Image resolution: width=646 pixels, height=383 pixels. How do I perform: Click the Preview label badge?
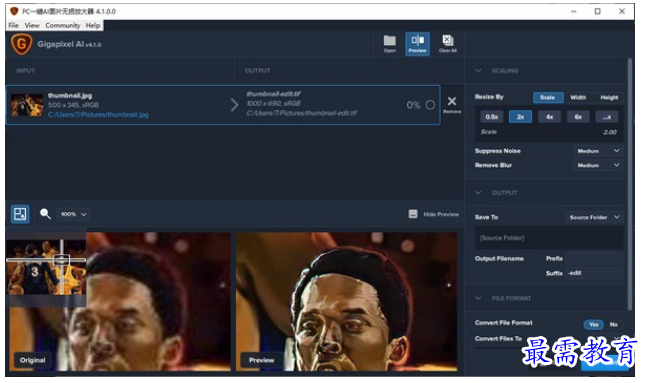(x=262, y=360)
